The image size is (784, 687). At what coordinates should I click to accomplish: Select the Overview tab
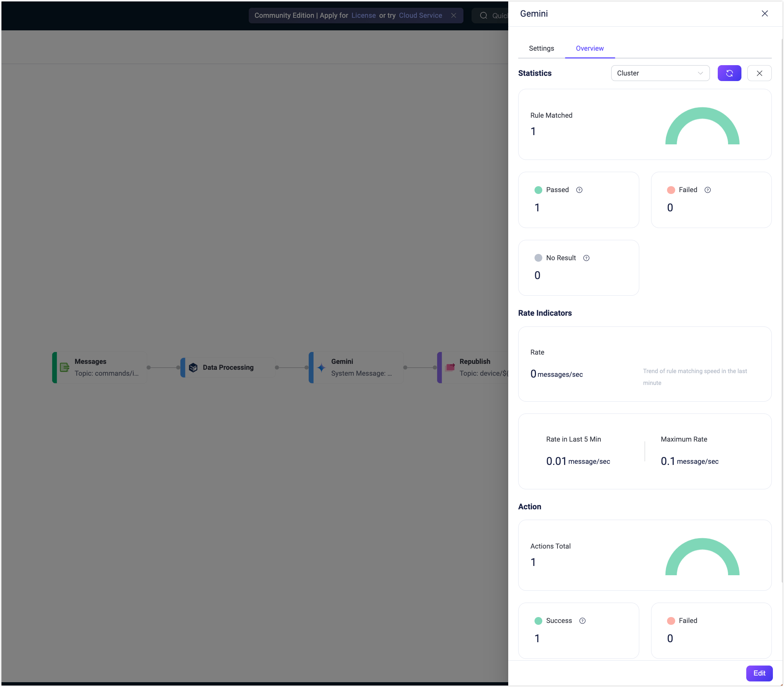pyautogui.click(x=589, y=48)
